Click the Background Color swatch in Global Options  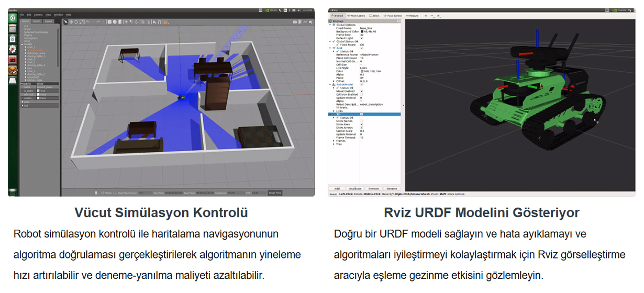click(362, 31)
